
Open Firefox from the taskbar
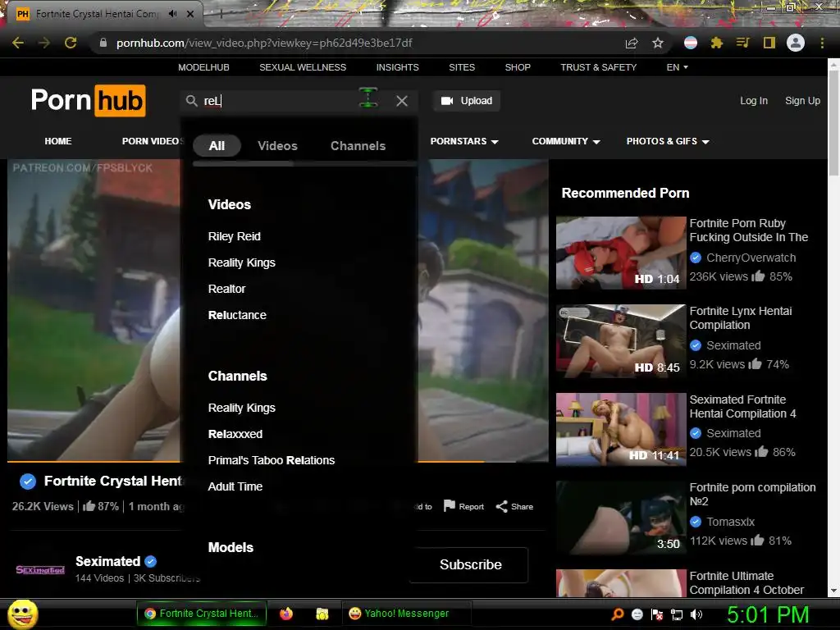(x=286, y=614)
